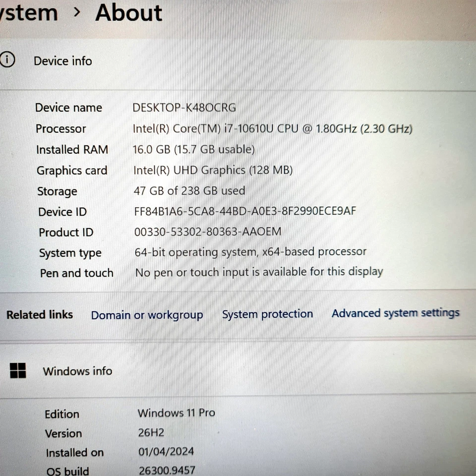Viewport: 476px width, 476px height.
Task: Collapse the Device info section header
Action: tap(238, 64)
